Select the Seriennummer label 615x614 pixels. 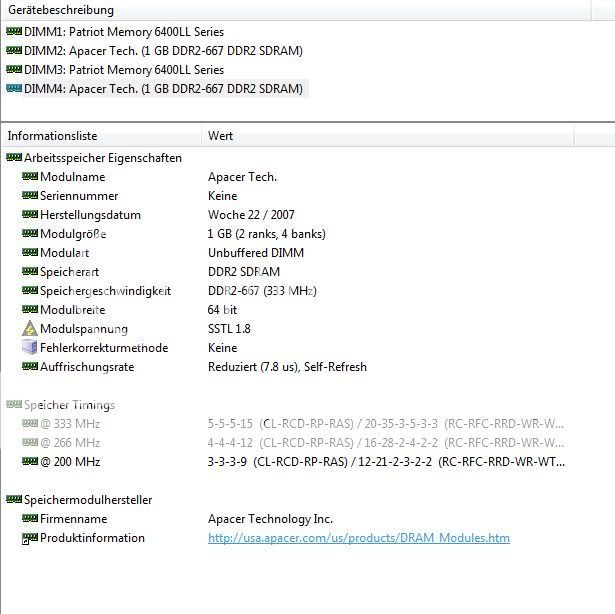coord(79,196)
